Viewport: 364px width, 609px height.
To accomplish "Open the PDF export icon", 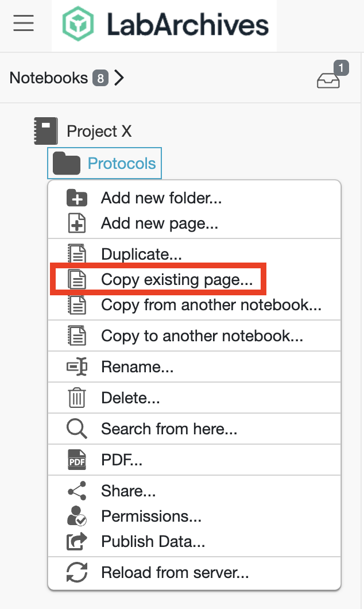I will click(x=77, y=460).
